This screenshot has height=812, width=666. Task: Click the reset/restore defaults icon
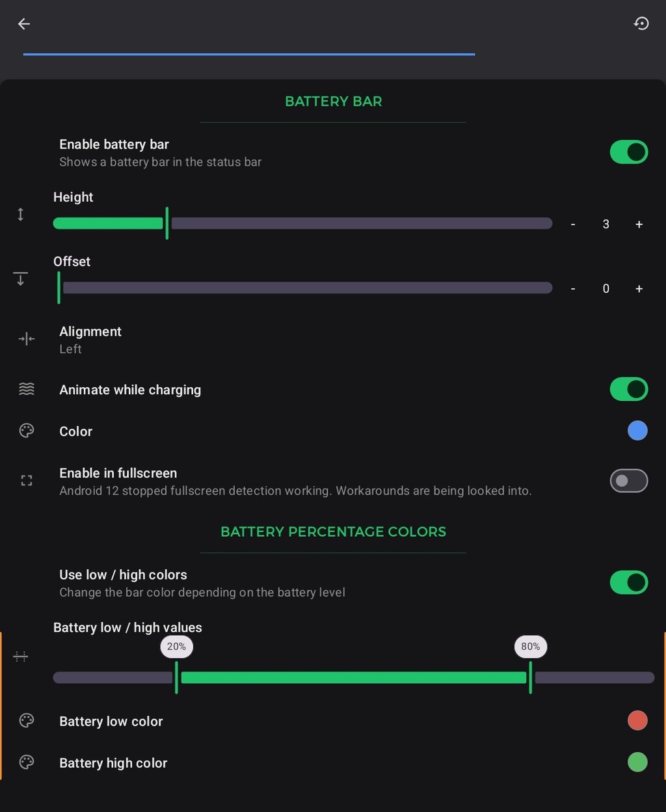641,24
